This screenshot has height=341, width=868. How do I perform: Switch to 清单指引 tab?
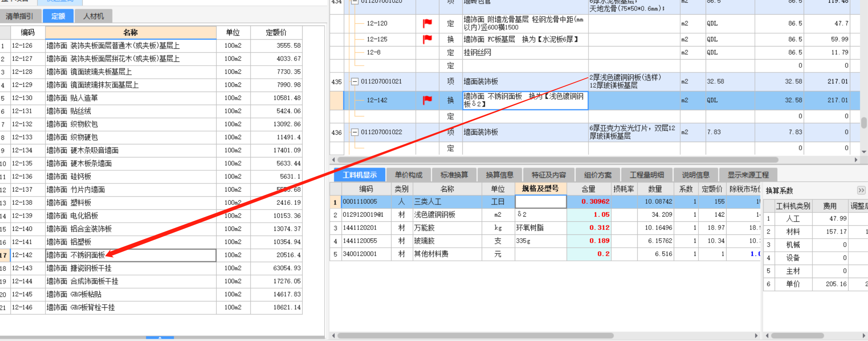[x=20, y=16]
